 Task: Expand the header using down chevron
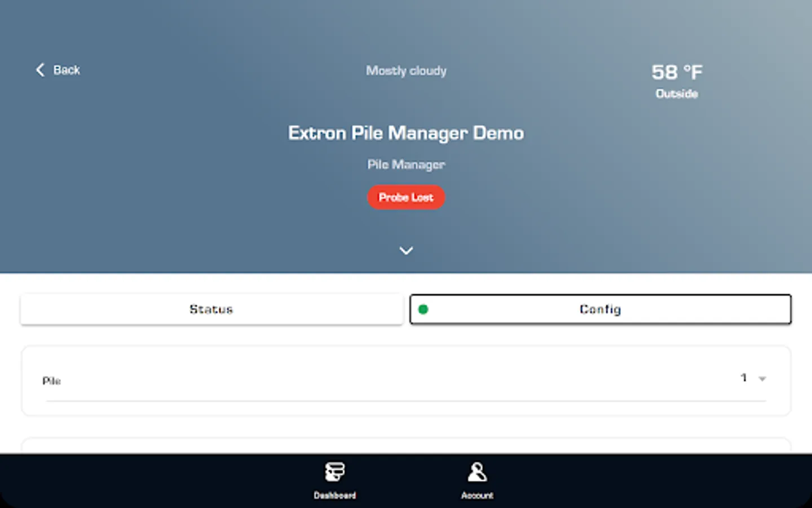click(406, 251)
